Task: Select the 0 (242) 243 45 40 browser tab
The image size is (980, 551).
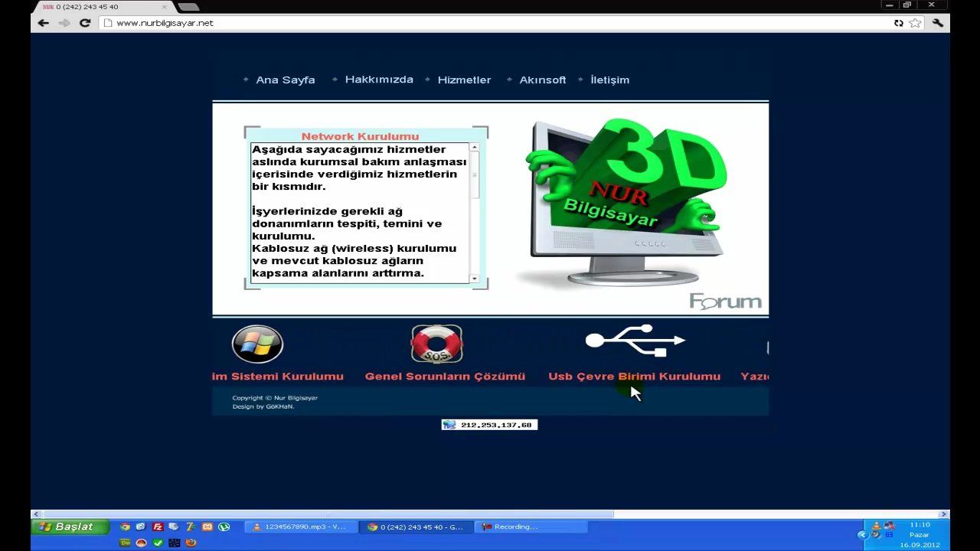Action: (103, 7)
